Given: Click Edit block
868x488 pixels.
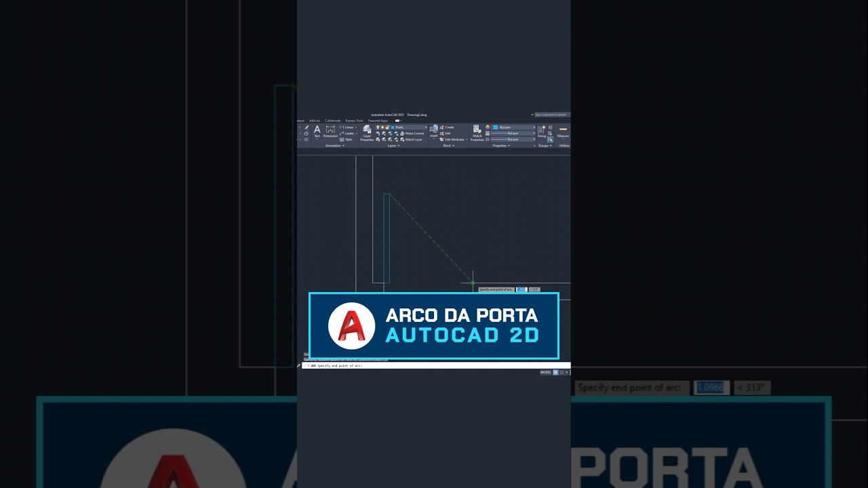Looking at the screenshot, I should pyautogui.click(x=446, y=134).
